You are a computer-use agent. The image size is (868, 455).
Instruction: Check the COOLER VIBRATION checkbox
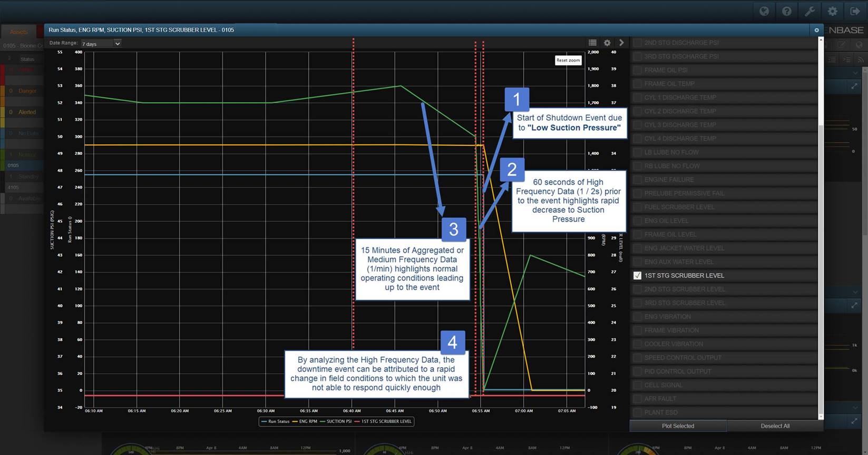coord(637,344)
